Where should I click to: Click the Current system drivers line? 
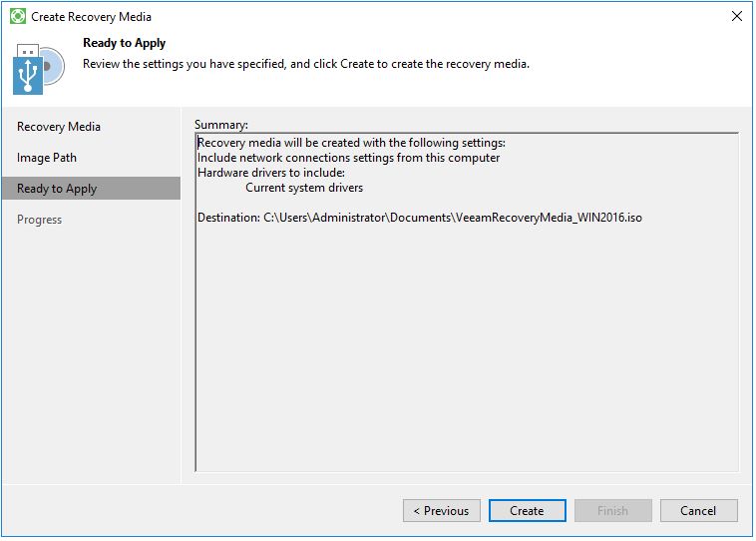point(304,188)
